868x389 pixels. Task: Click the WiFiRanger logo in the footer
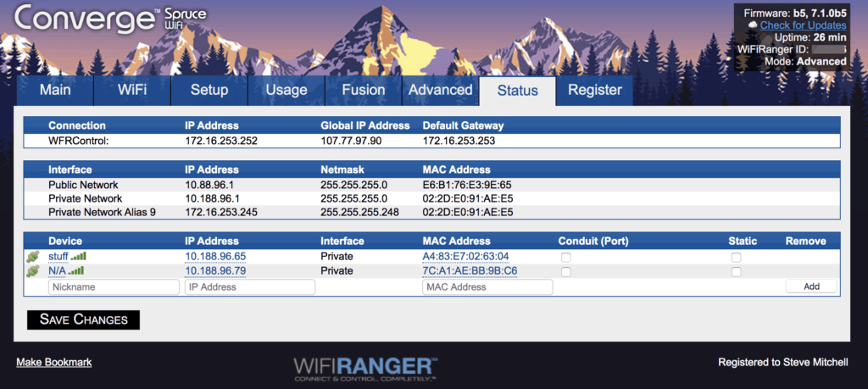(x=365, y=369)
